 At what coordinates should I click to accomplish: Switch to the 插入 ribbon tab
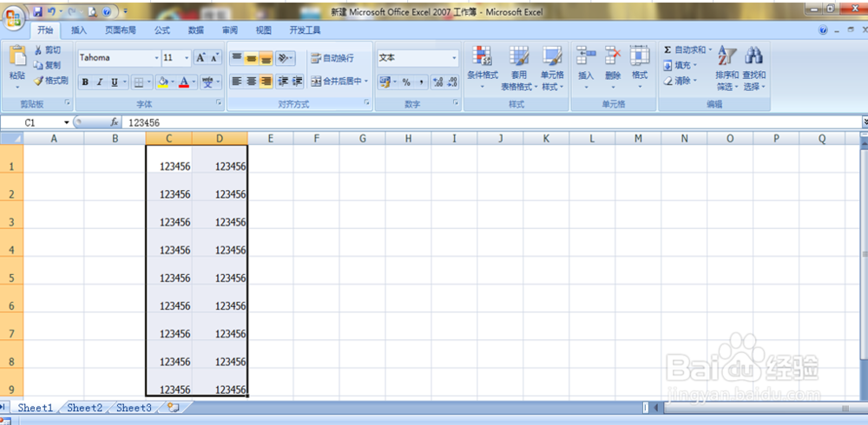79,30
